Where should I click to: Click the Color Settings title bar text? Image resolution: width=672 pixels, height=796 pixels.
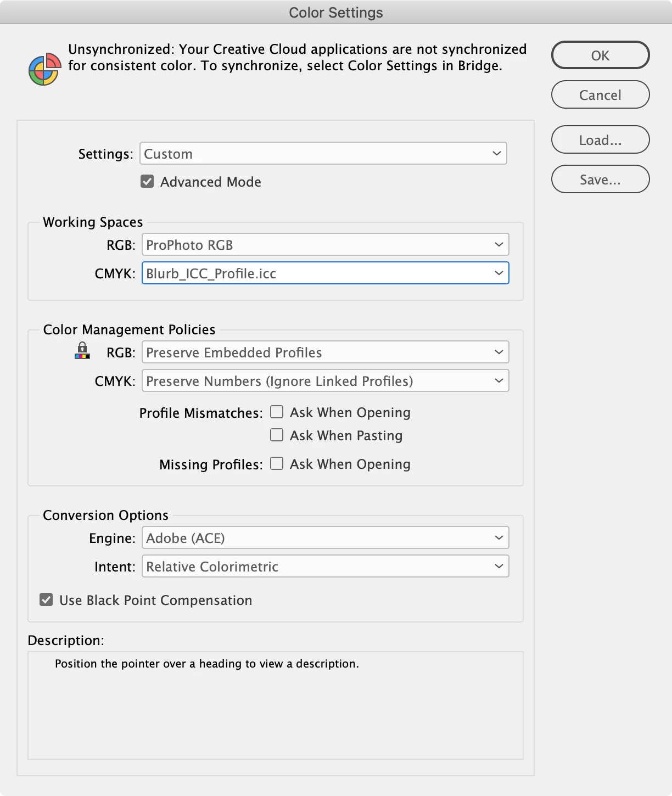336,13
